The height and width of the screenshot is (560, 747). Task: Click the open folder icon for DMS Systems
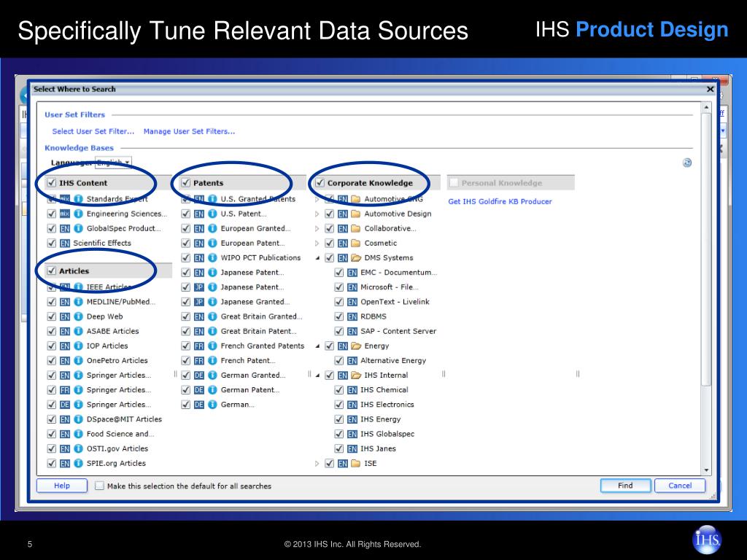[x=356, y=257]
